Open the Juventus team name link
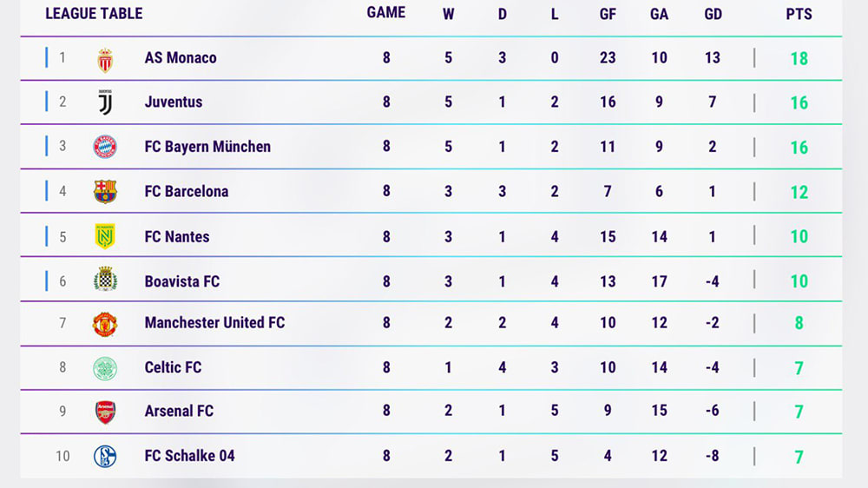Viewport: 868px width, 488px height. 174,102
